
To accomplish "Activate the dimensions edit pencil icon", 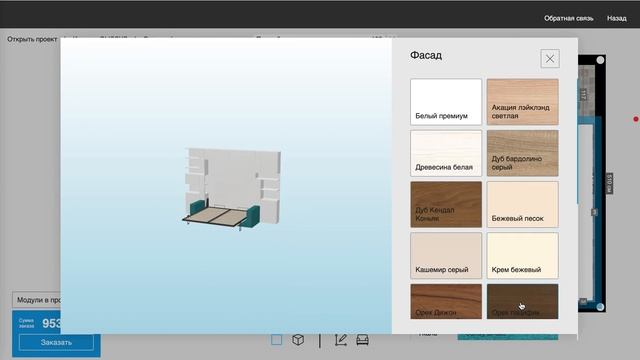I will coord(340,340).
